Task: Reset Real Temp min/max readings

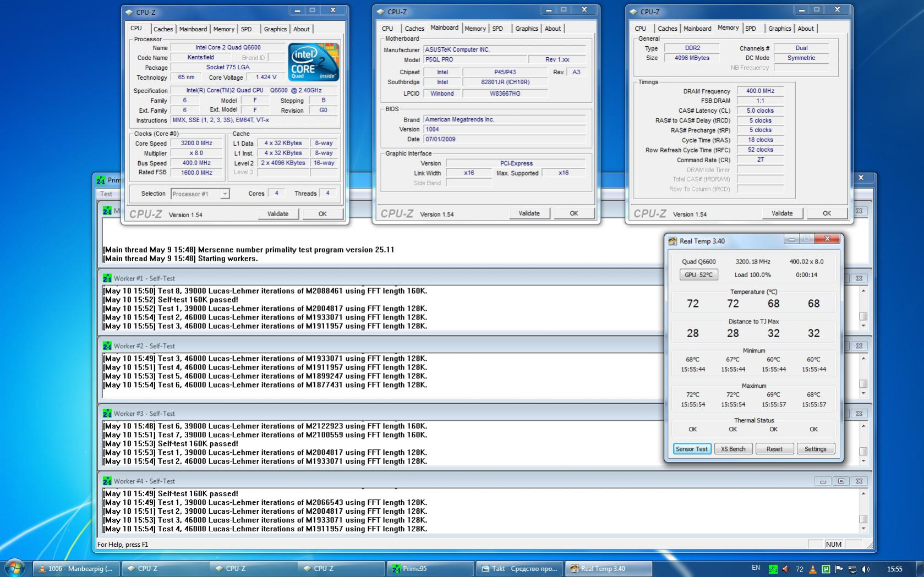Action: pyautogui.click(x=774, y=449)
